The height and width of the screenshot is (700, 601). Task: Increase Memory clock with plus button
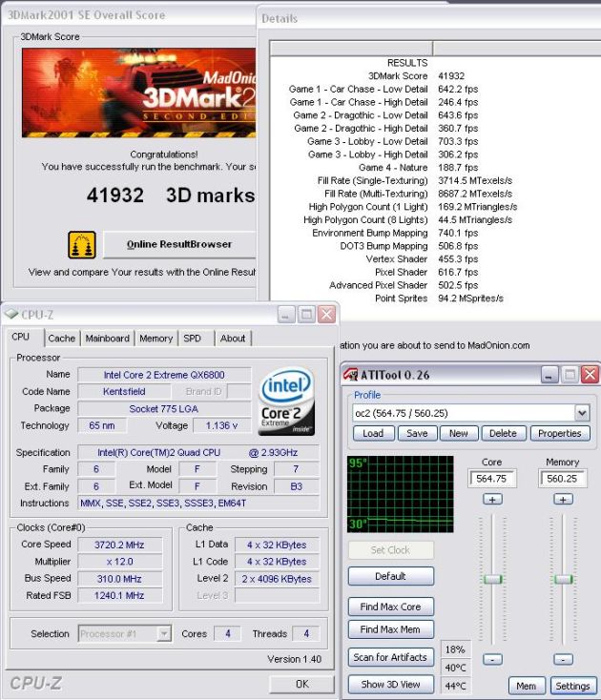click(563, 499)
